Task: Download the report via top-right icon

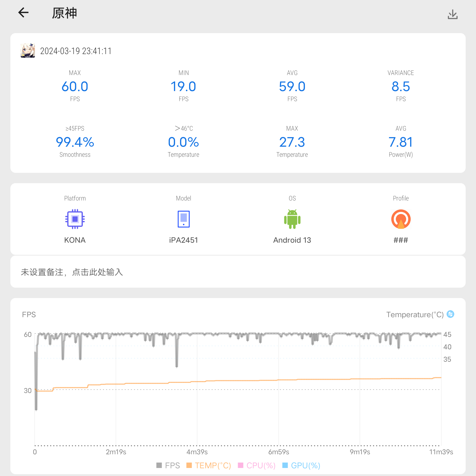Action: tap(452, 14)
